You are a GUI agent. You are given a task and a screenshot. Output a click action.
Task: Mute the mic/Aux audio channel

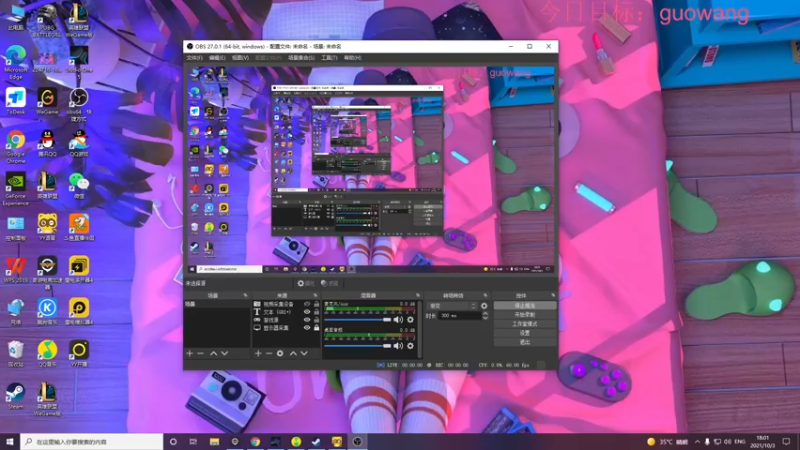tap(398, 320)
